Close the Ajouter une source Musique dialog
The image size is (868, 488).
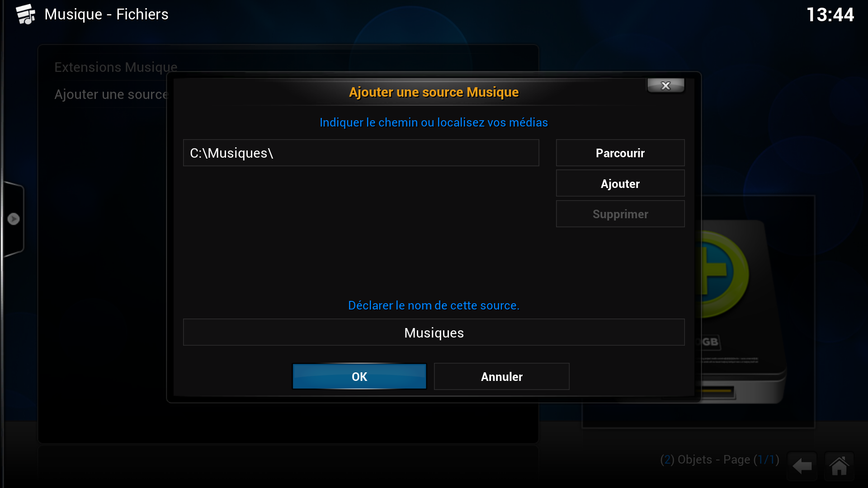point(665,85)
